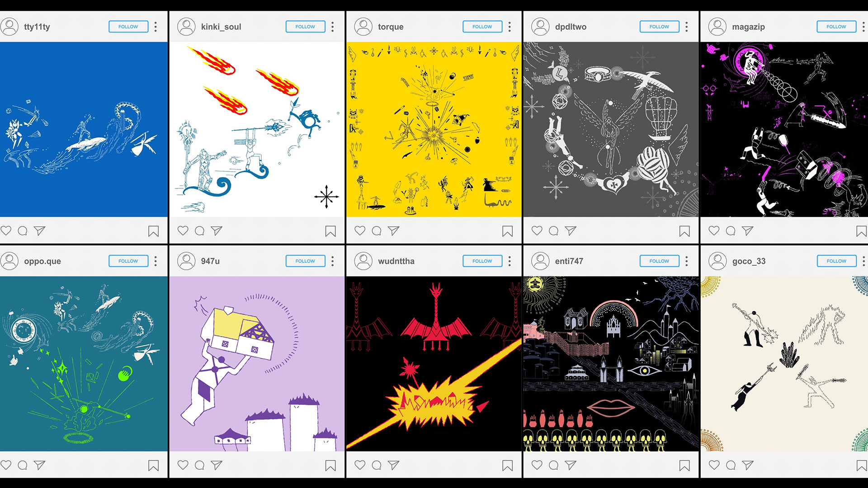The width and height of the screenshot is (868, 488).
Task: Open the purple house artwork by 947u
Action: [x=257, y=364]
